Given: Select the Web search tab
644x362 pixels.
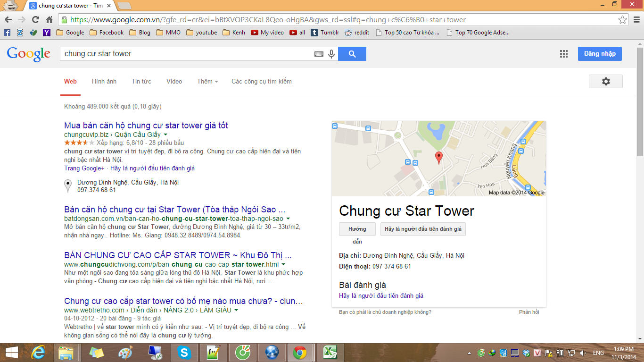Looking at the screenshot, I should coord(70,81).
